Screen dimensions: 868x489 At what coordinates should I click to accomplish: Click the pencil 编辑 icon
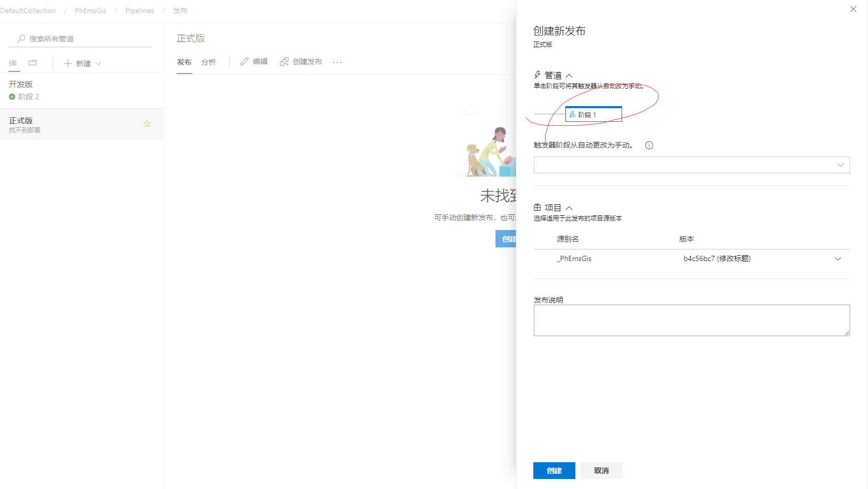[244, 62]
